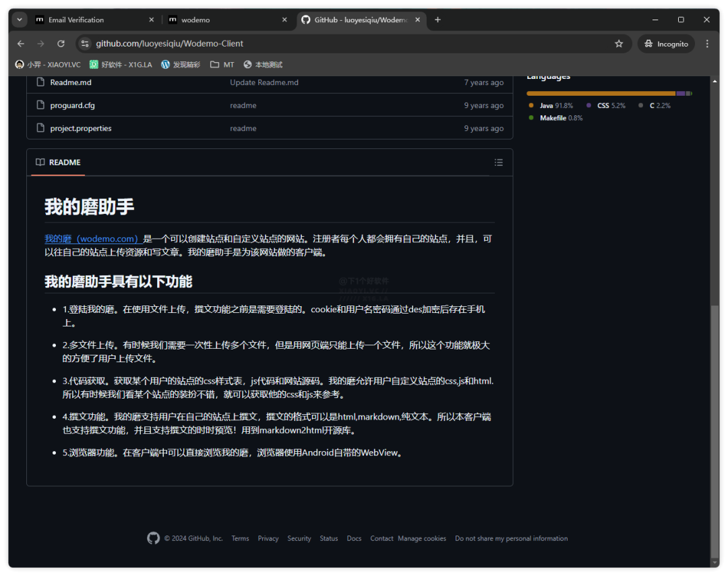728x576 pixels.
Task: Click the reload page icon
Action: [61, 43]
